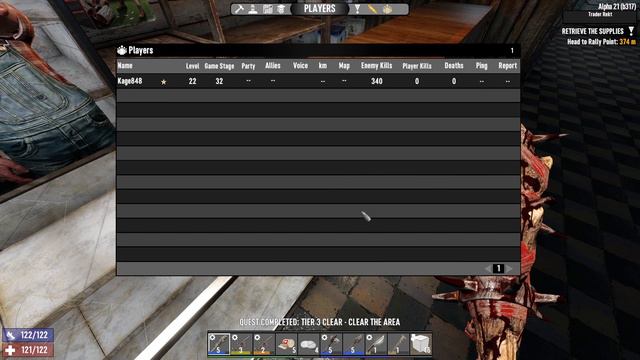The height and width of the screenshot is (360, 640).
Task: Click the Report column header
Action: [x=508, y=65]
